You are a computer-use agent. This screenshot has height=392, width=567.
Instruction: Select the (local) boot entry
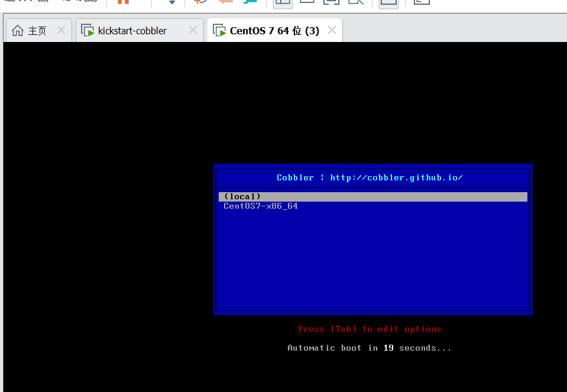click(373, 197)
